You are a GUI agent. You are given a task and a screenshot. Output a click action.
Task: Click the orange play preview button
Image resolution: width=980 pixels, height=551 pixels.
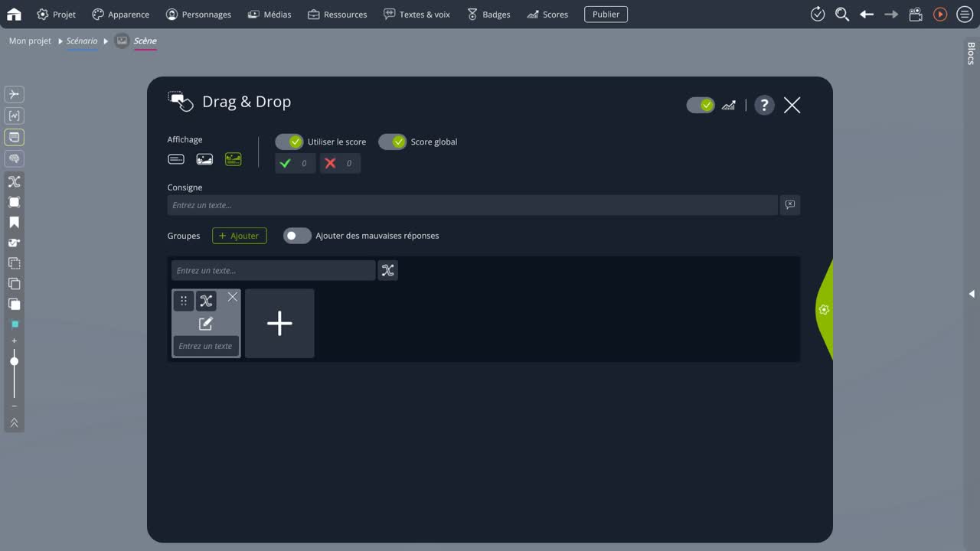[x=940, y=14]
